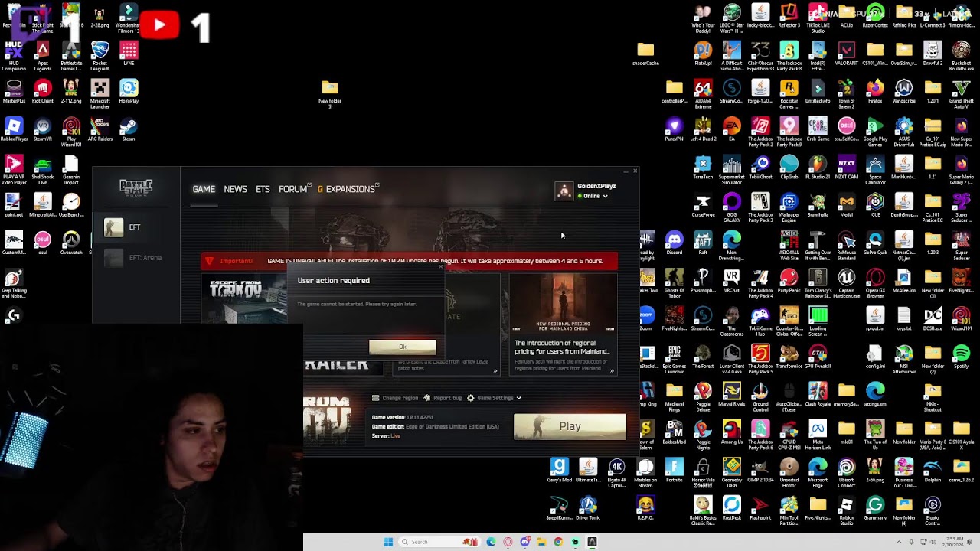980x551 pixels.
Task: Open the GoldenXPlayz profile avatar
Action: coord(564,191)
